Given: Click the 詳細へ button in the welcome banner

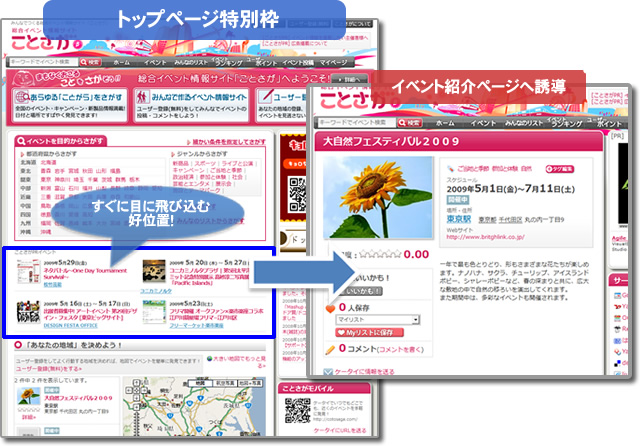Looking at the screenshot, I should point(350,79).
